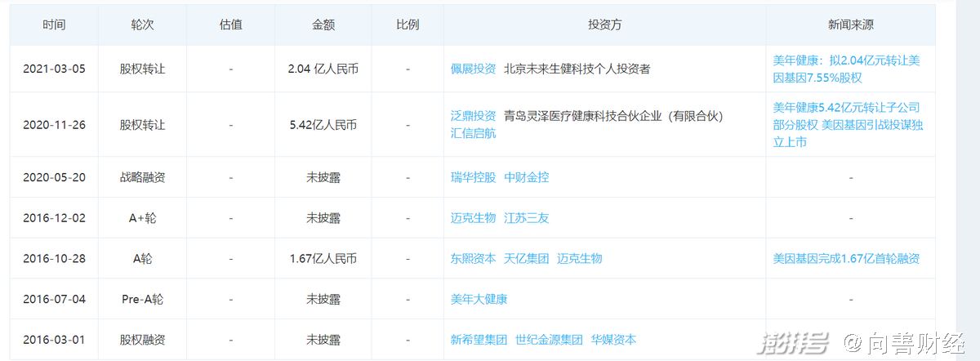Open the 新希望集团 investor link
The height and width of the screenshot is (361, 980).
(x=479, y=340)
